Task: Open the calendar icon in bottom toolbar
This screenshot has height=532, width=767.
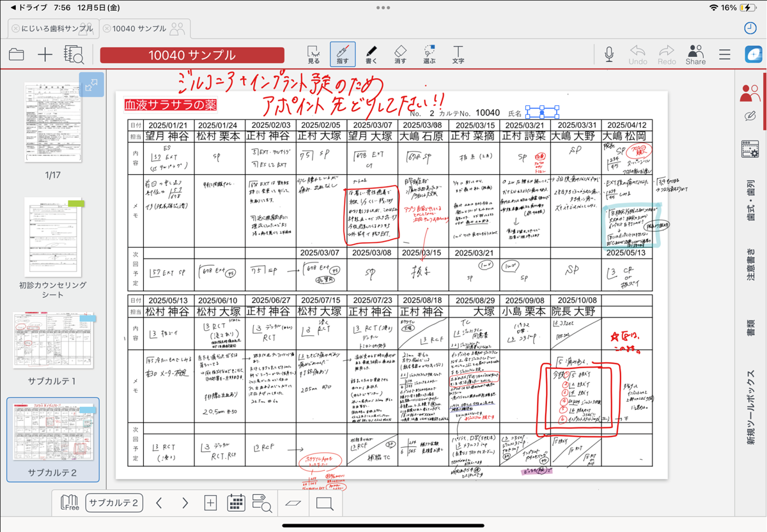Action: pyautogui.click(x=236, y=503)
